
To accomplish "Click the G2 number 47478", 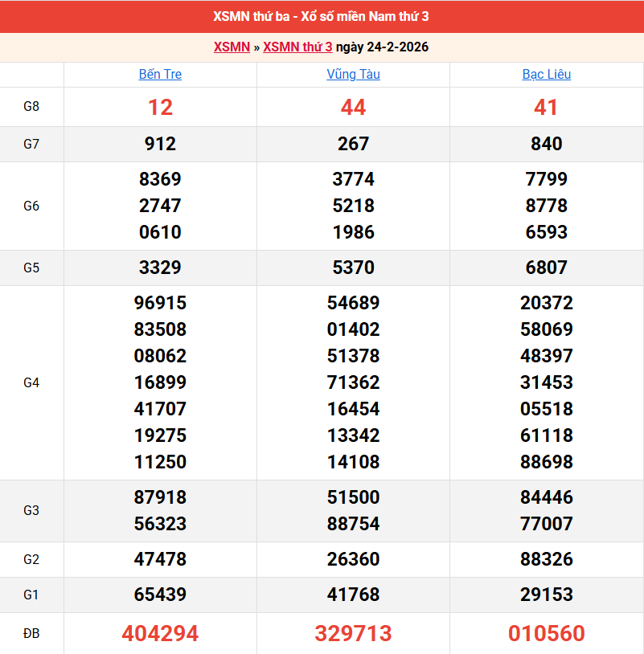I will click(x=160, y=559).
